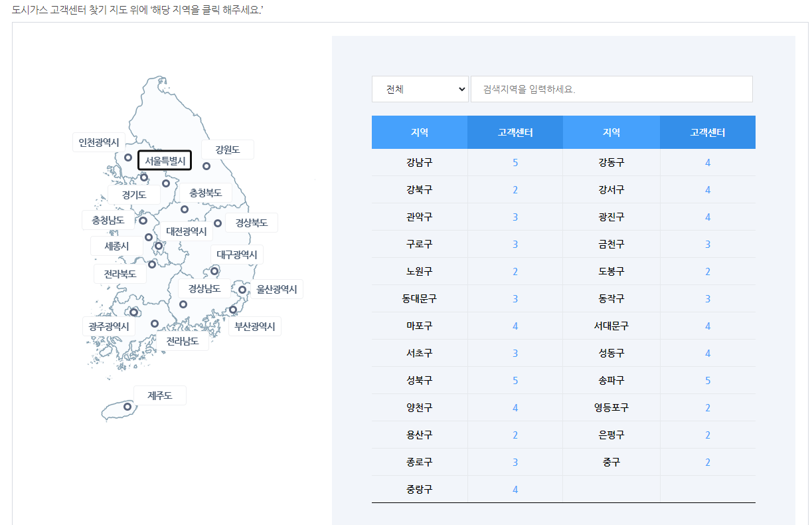Select the 충청남도 map label
This screenshot has width=812, height=525.
108,220
